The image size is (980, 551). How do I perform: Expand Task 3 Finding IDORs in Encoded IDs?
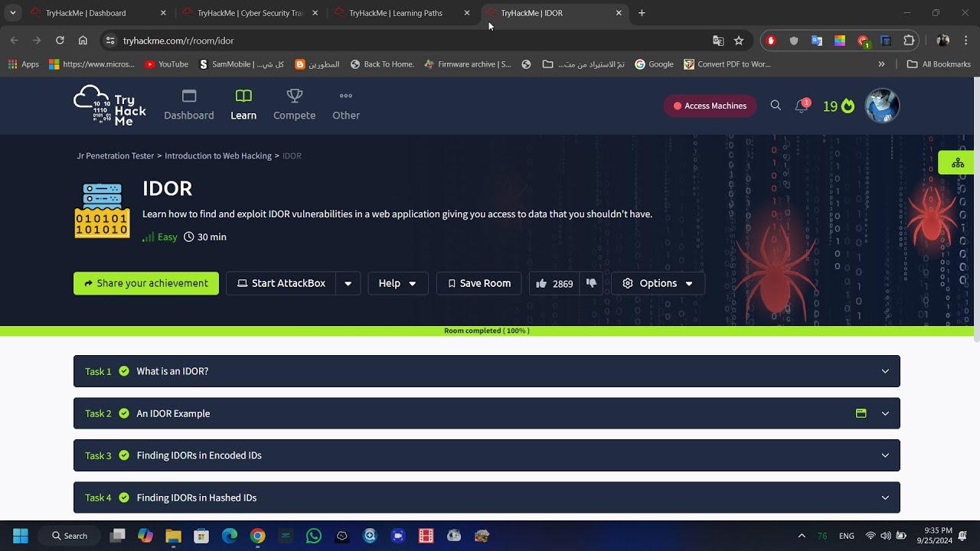(487, 455)
